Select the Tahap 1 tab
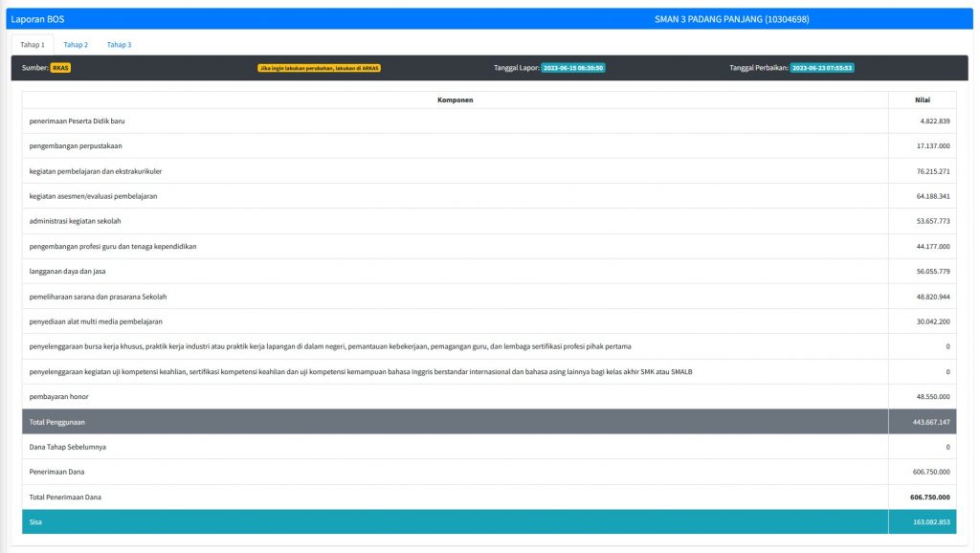This screenshot has height=553, width=980. [33, 45]
